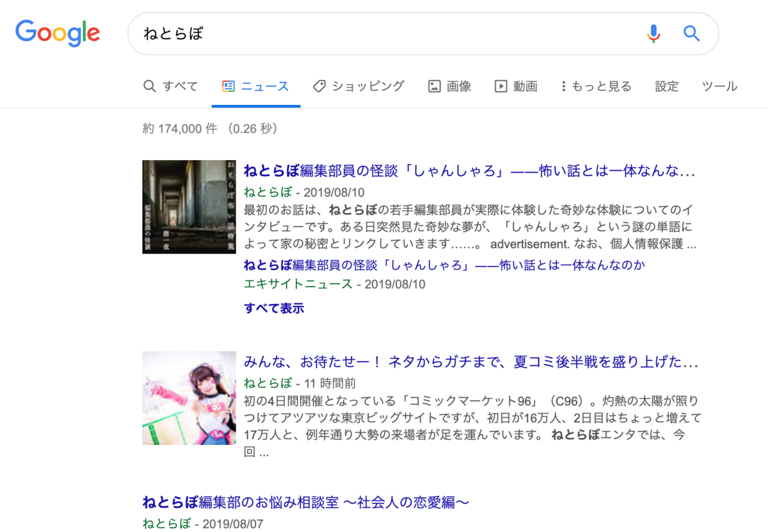Open the お悩み相談室 社会人の恋愛編 article
The height and width of the screenshot is (532, 768).
point(305,502)
